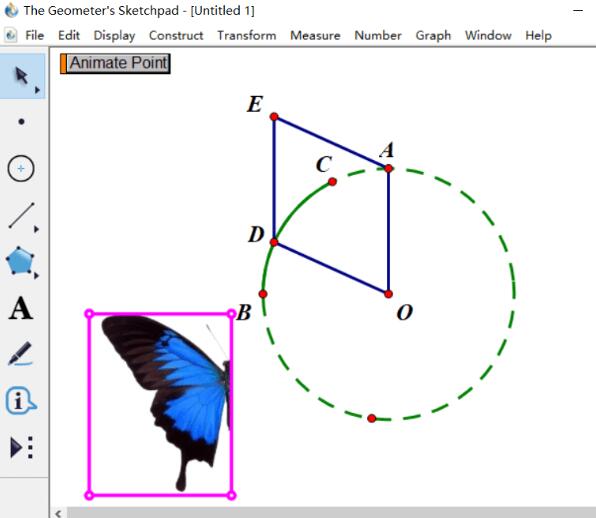Expand the Straightedge tool flyout triangle
The image size is (596, 518).
(x=36, y=229)
